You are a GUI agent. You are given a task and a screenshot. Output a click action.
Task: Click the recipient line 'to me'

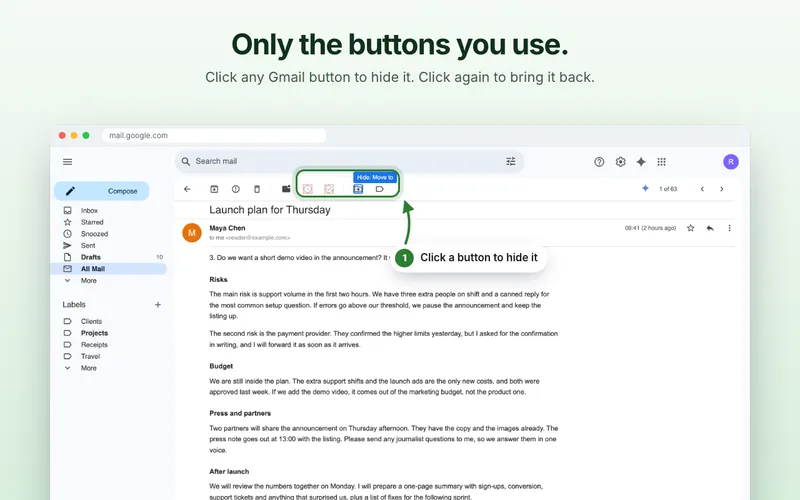click(x=216, y=238)
